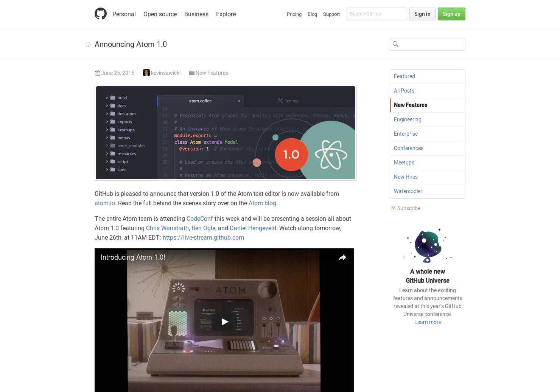Select Enterprise in the sidebar

428,134
